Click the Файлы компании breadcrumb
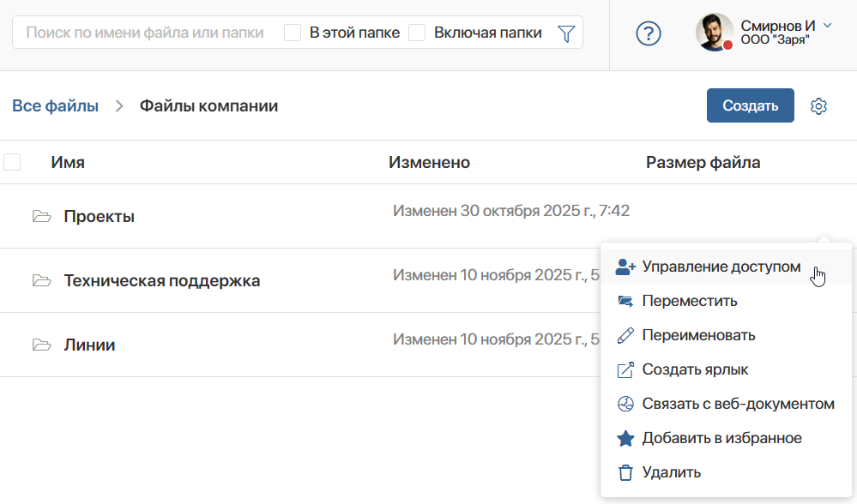Image resolution: width=857 pixels, height=504 pixels. point(208,106)
